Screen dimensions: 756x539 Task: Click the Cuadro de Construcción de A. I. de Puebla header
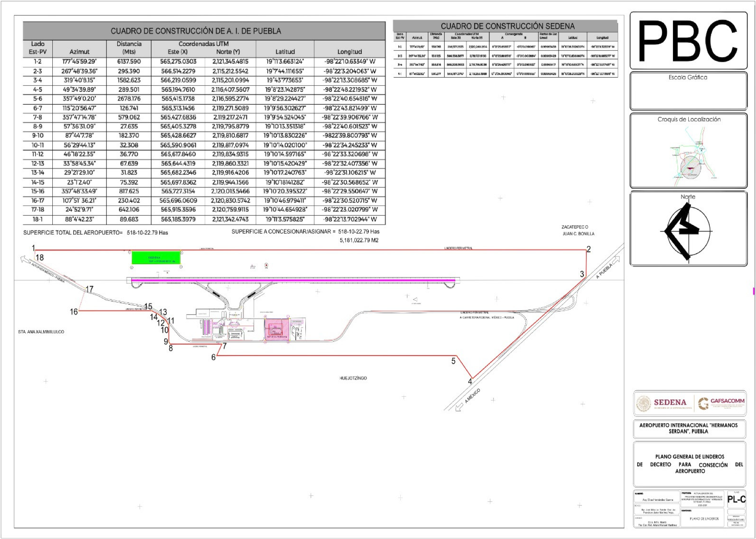click(196, 31)
